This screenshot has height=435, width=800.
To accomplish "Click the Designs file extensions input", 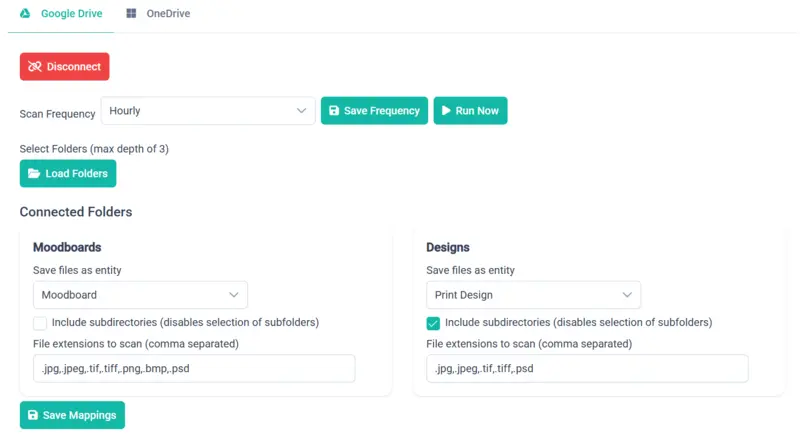I will tap(587, 368).
